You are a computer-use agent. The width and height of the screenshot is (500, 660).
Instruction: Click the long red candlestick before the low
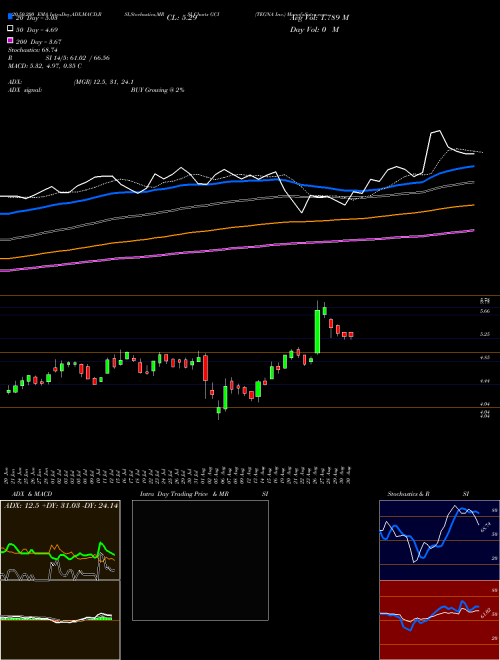(205, 367)
